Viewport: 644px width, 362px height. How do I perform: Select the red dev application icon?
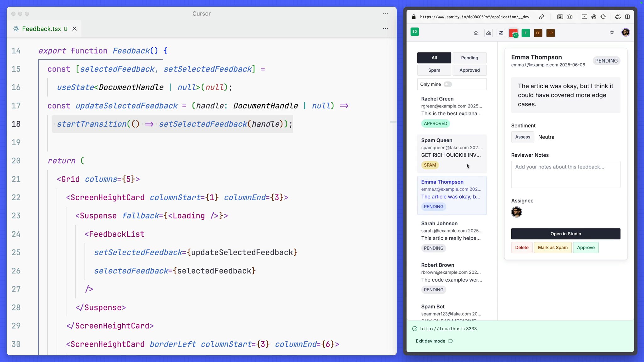513,33
